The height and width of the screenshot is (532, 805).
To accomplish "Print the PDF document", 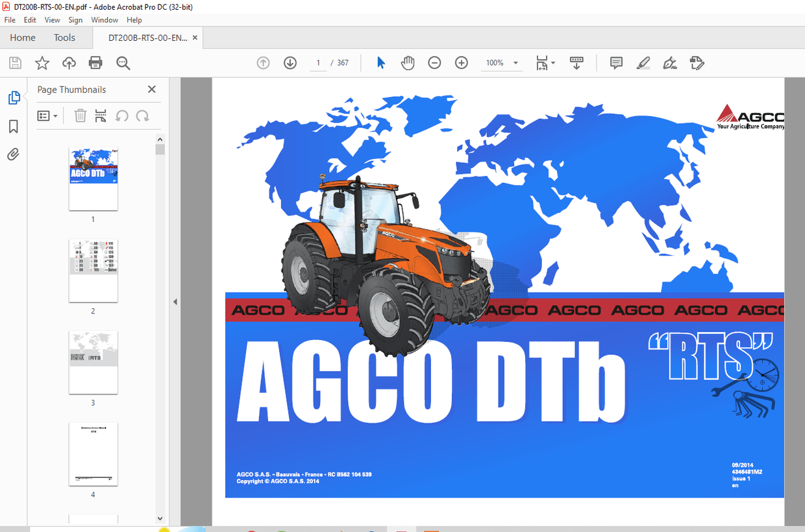I will click(95, 62).
